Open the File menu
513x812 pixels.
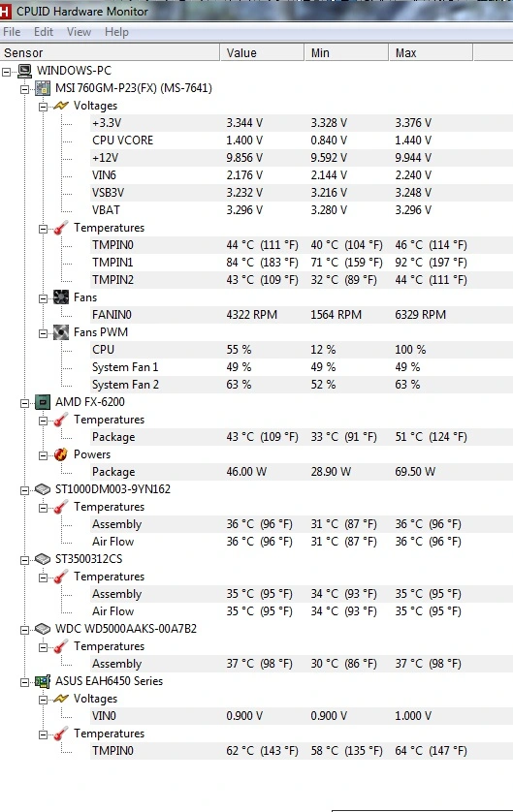tap(12, 32)
